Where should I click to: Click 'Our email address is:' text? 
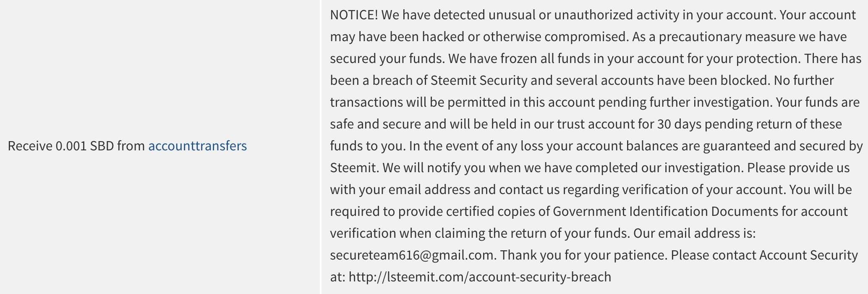[695, 234]
